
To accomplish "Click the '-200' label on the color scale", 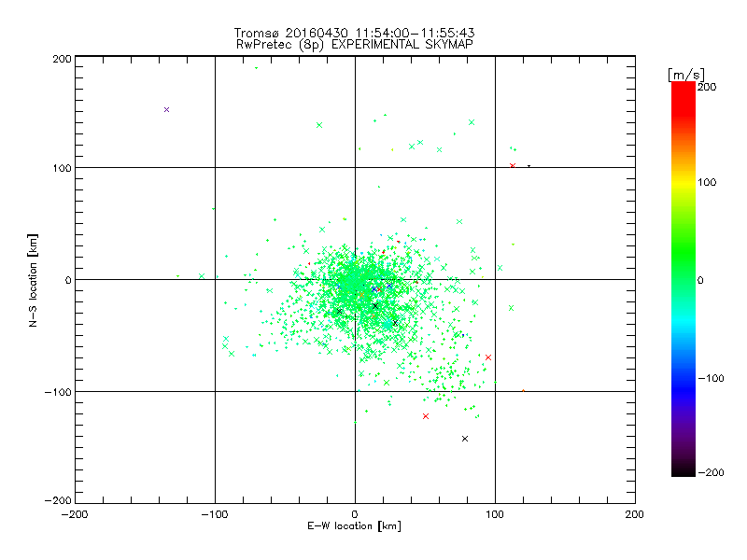I will tap(711, 472).
